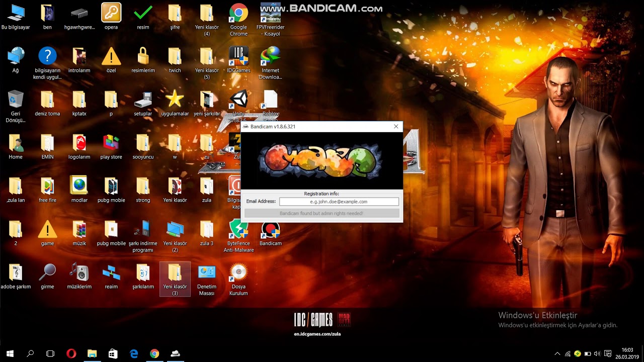Viewport: 644px width, 362px height.
Task: Open şarkı indirme programı icon
Action: pyautogui.click(x=143, y=229)
